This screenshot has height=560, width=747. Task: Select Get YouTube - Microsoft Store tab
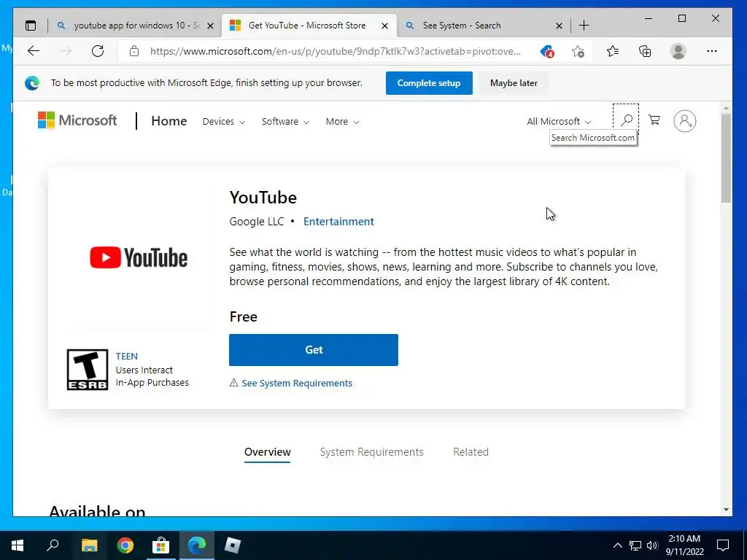307,26
